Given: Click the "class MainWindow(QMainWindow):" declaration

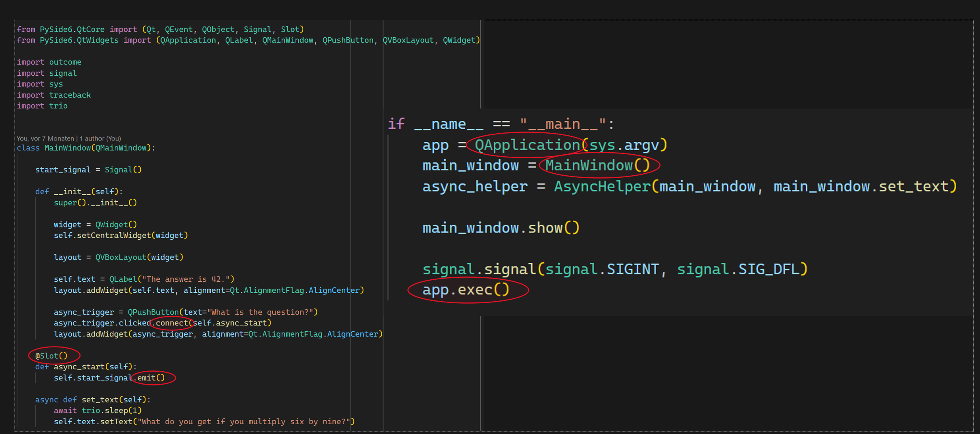Looking at the screenshot, I should (x=86, y=148).
